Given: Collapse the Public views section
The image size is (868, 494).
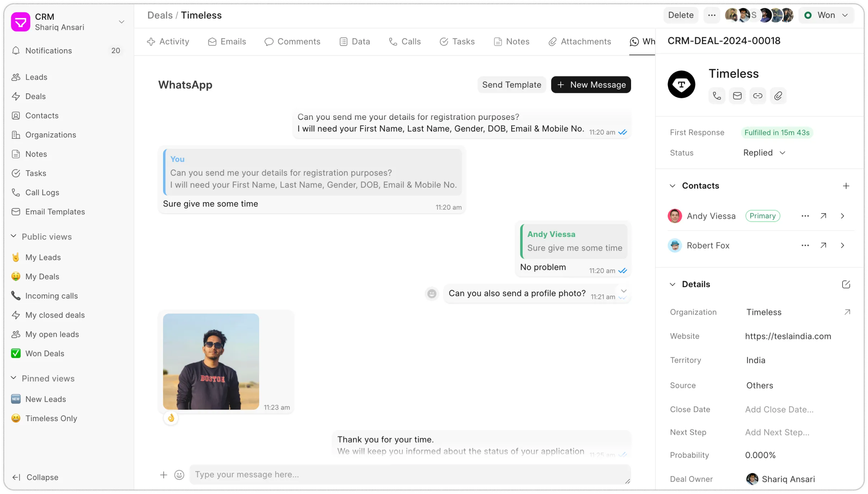Looking at the screenshot, I should pos(14,237).
